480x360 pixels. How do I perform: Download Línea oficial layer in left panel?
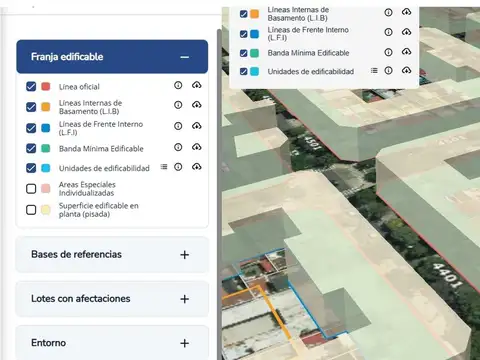click(x=197, y=85)
